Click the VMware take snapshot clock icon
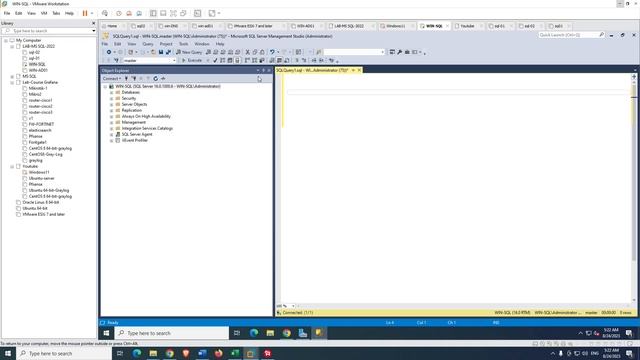Screen dimensions: 640x360 pos(119,13)
